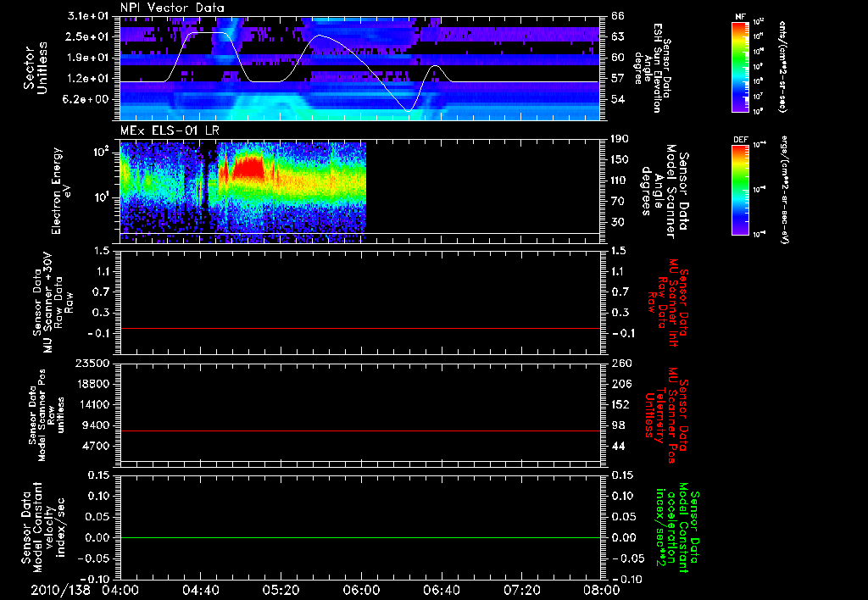Viewport: 868px width, 600px height.
Task: Click the red line in MU Scanner panel
Action: pos(360,328)
